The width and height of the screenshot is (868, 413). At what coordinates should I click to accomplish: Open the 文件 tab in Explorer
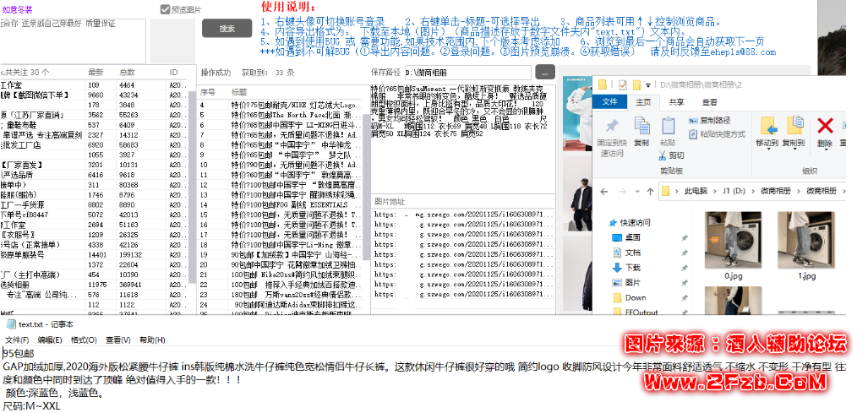(609, 102)
